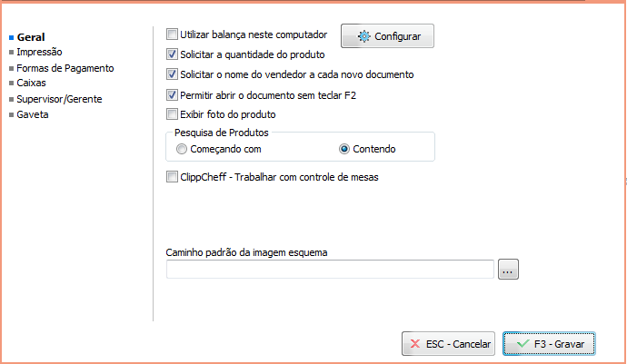Click the red X cancel icon
The height and width of the screenshot is (364, 627).
pyautogui.click(x=415, y=344)
